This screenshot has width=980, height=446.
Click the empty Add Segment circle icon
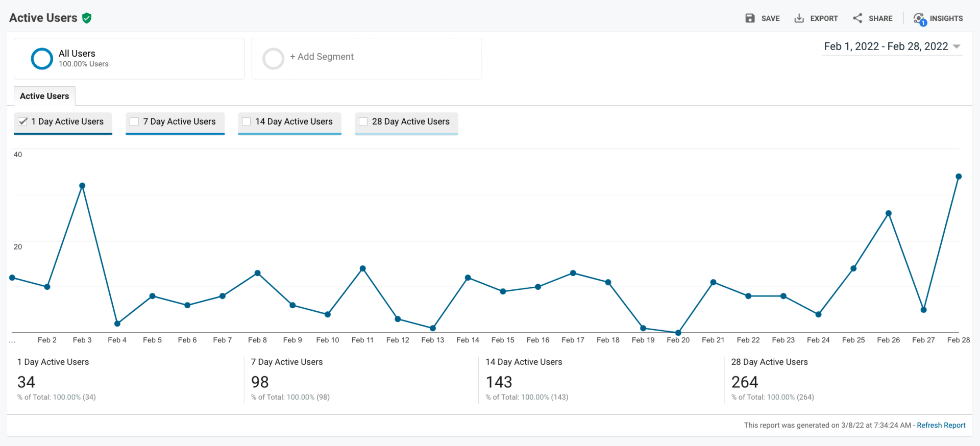point(273,59)
